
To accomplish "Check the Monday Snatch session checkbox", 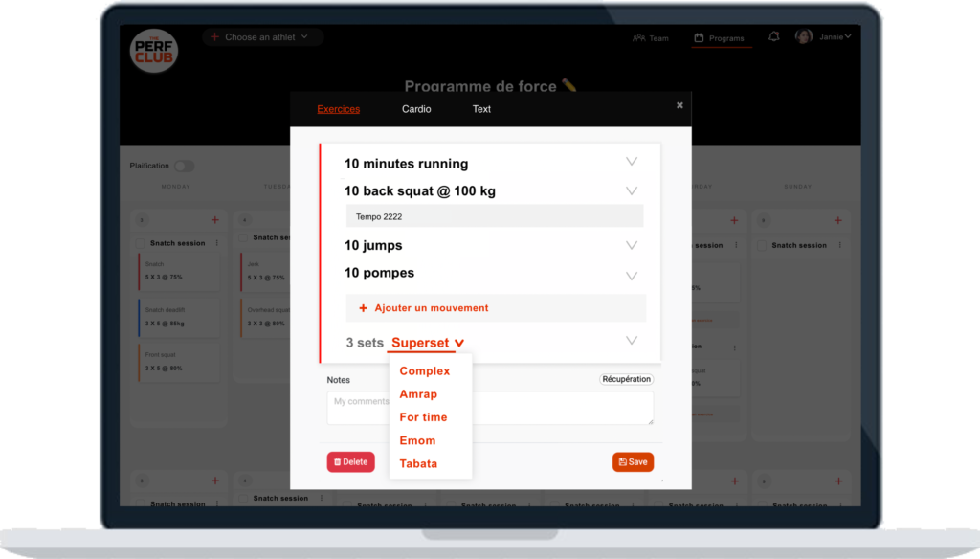I will 141,243.
